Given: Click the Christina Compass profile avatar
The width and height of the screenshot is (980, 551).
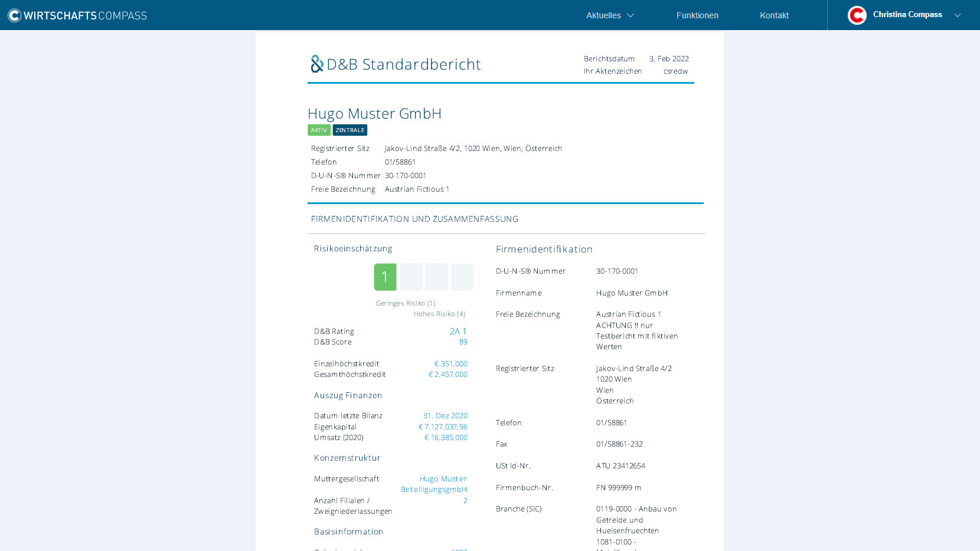Looking at the screenshot, I should 857,15.
